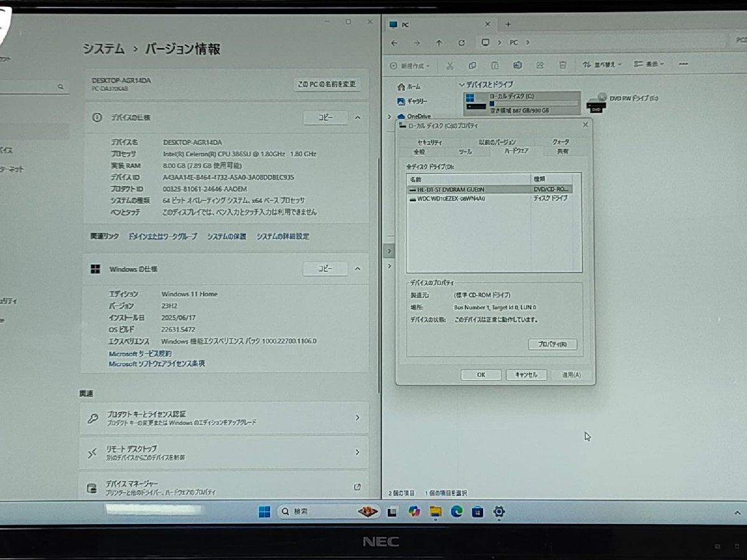Screen dimensions: 747x560
Task: Collapse the デバイスとドライブ group
Action: click(x=461, y=84)
